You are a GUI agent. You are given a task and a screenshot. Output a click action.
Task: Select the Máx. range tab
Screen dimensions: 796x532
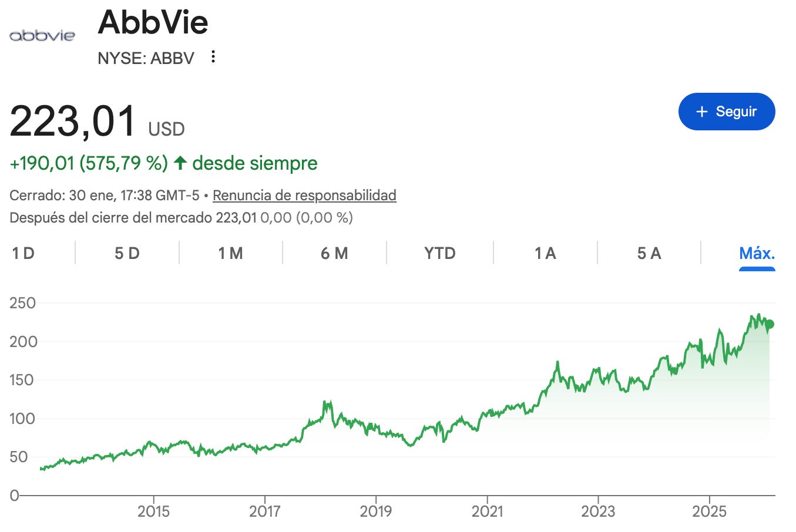pyautogui.click(x=757, y=253)
